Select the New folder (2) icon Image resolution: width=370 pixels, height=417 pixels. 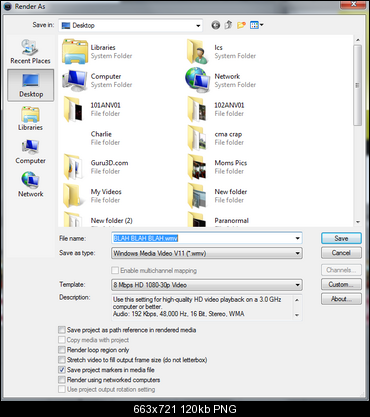tap(74, 219)
